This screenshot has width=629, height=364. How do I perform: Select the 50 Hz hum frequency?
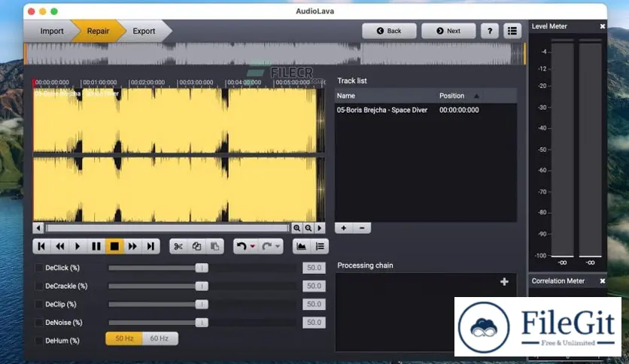pyautogui.click(x=124, y=338)
